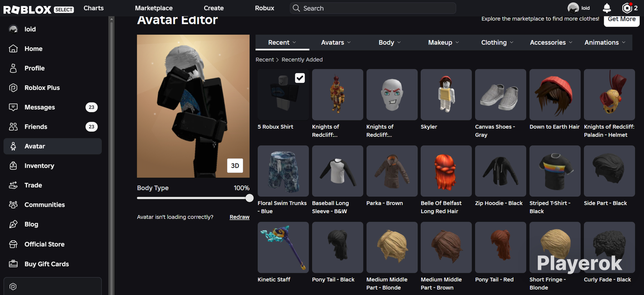Click the Avatar icon in sidebar
Viewport: 644px width, 295px height.
click(x=13, y=146)
